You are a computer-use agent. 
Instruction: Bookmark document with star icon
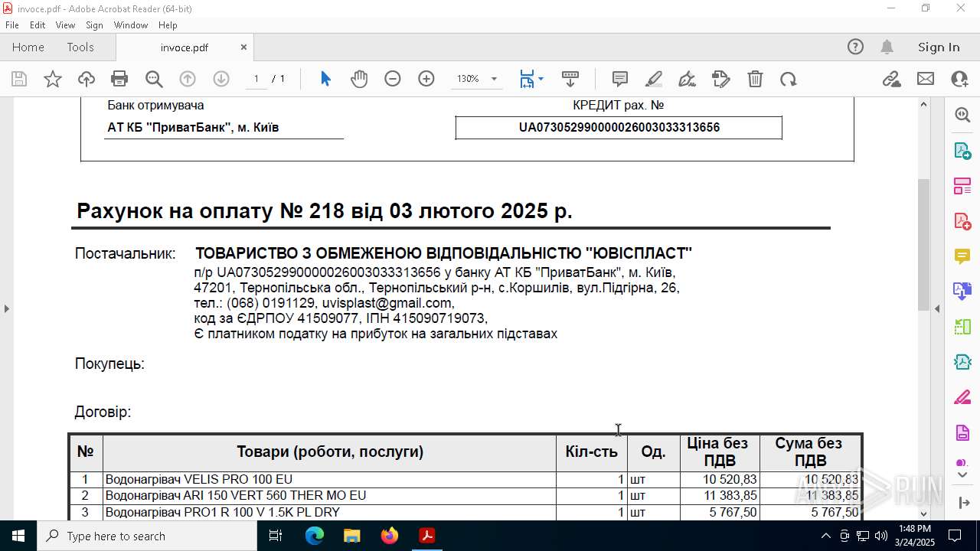(53, 79)
